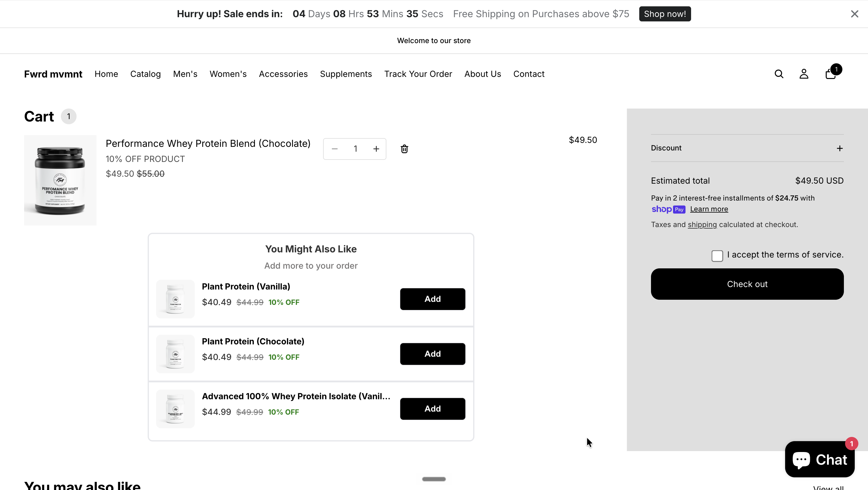The image size is (868, 490).
Task: Open Performance Whey Protein Blend product image
Action: tap(60, 180)
